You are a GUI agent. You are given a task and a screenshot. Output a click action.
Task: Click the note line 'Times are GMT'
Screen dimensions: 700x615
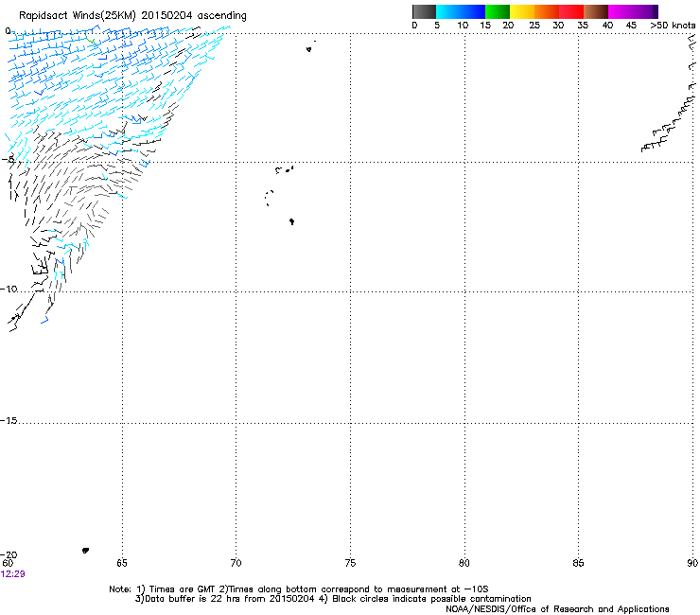coord(183,589)
